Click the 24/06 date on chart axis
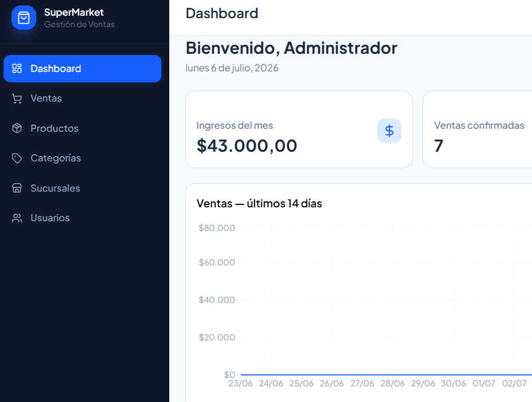 [x=271, y=383]
